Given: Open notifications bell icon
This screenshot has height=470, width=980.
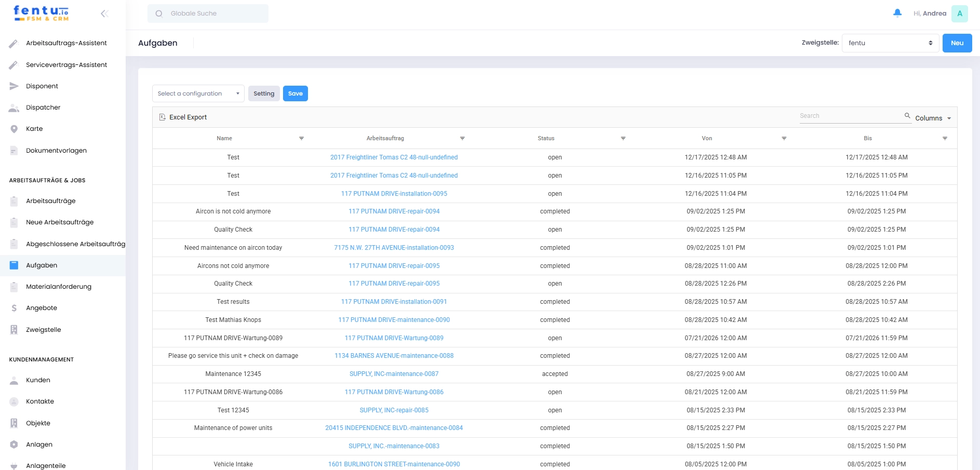Looking at the screenshot, I should point(897,14).
